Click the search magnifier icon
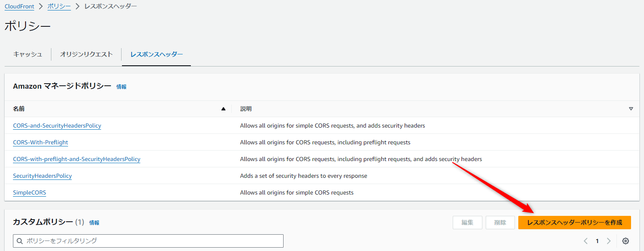The width and height of the screenshot is (644, 251). (x=20, y=241)
